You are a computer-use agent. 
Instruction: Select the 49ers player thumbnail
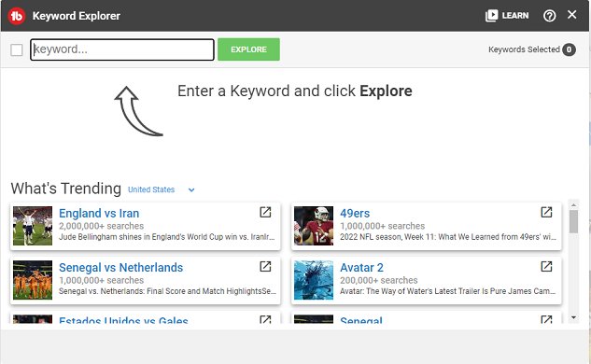[314, 226]
